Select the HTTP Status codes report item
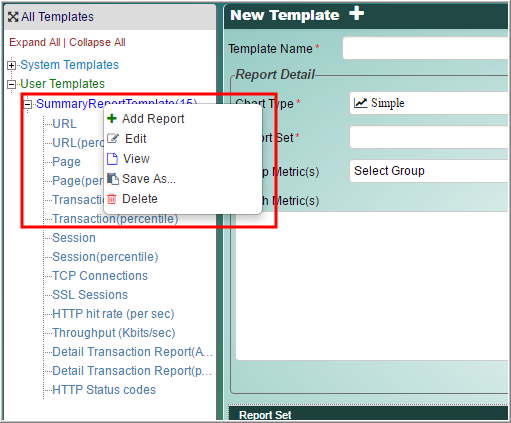Image resolution: width=511 pixels, height=423 pixels. (104, 390)
